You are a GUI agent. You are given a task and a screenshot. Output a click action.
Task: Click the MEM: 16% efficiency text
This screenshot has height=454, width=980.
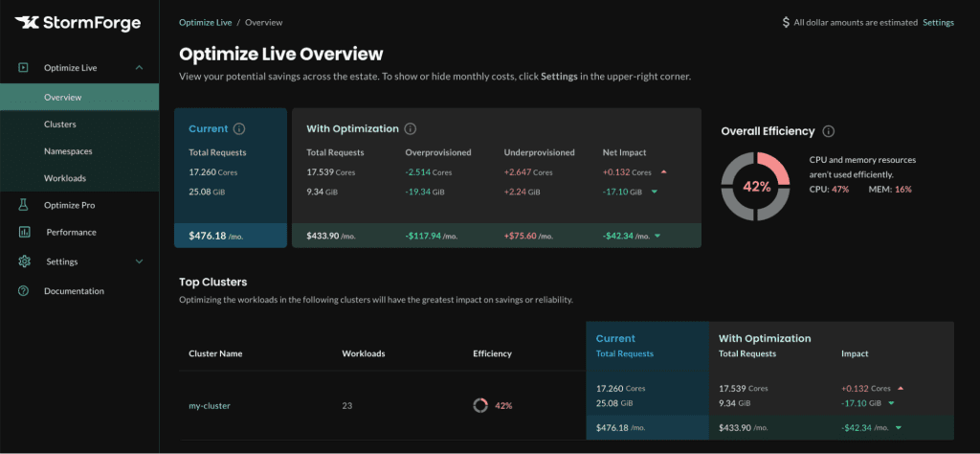[x=890, y=189]
